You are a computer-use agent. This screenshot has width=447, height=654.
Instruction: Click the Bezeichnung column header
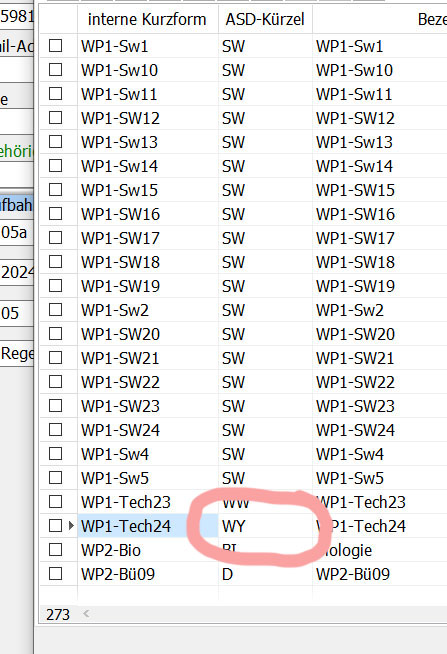[380, 20]
